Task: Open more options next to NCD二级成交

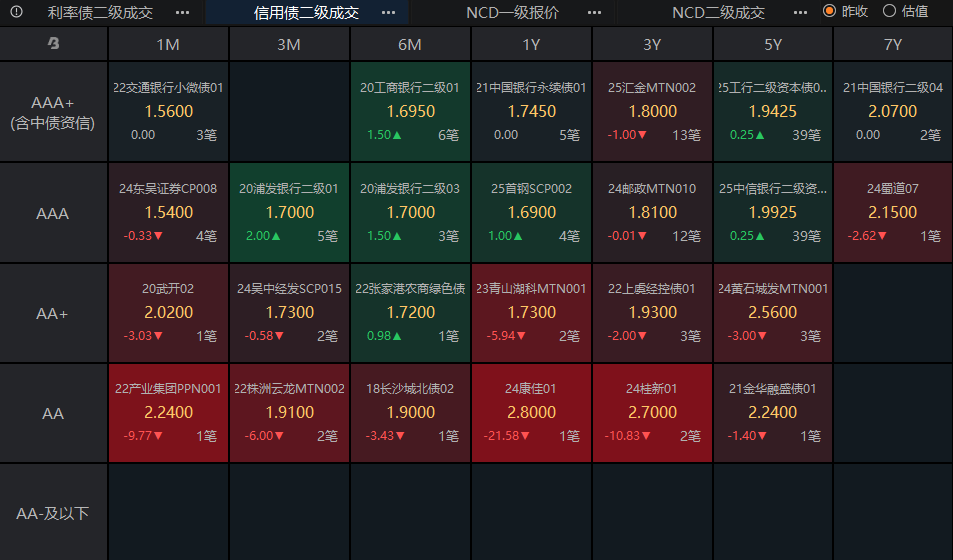Action: coord(800,13)
